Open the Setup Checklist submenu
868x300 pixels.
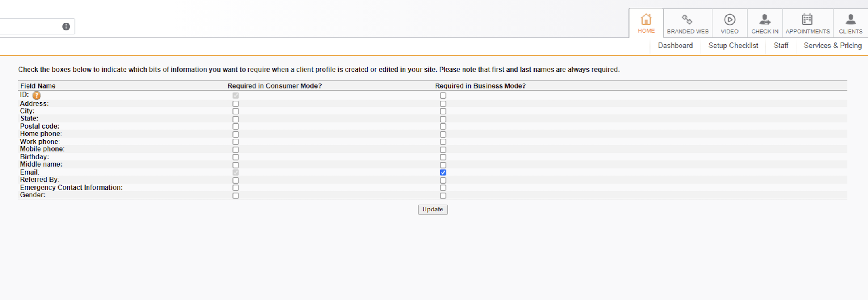[x=733, y=46]
